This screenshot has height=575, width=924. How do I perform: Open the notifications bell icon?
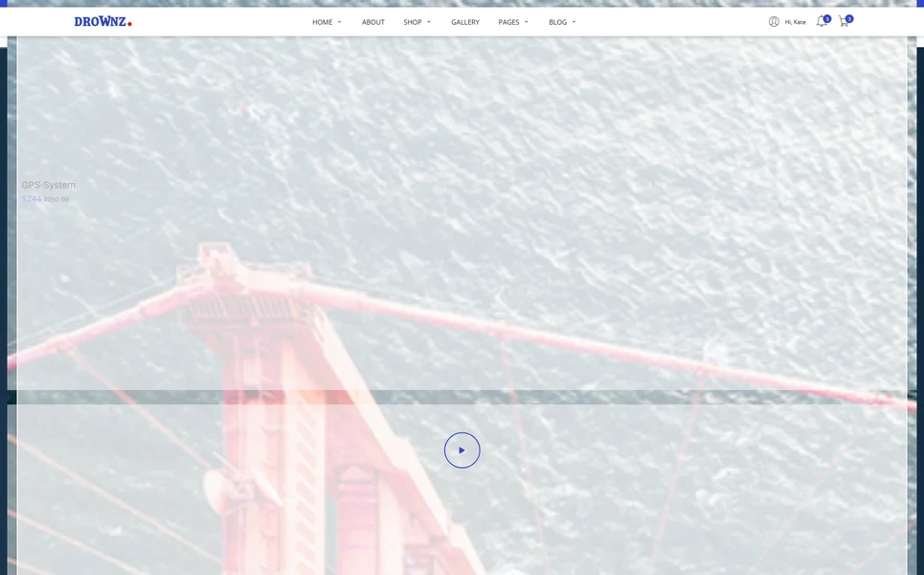[x=821, y=21]
